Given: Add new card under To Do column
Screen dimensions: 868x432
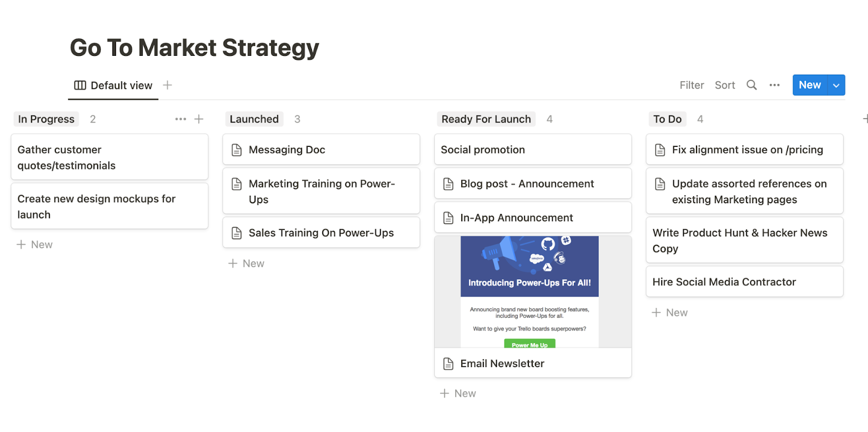Looking at the screenshot, I should [669, 313].
